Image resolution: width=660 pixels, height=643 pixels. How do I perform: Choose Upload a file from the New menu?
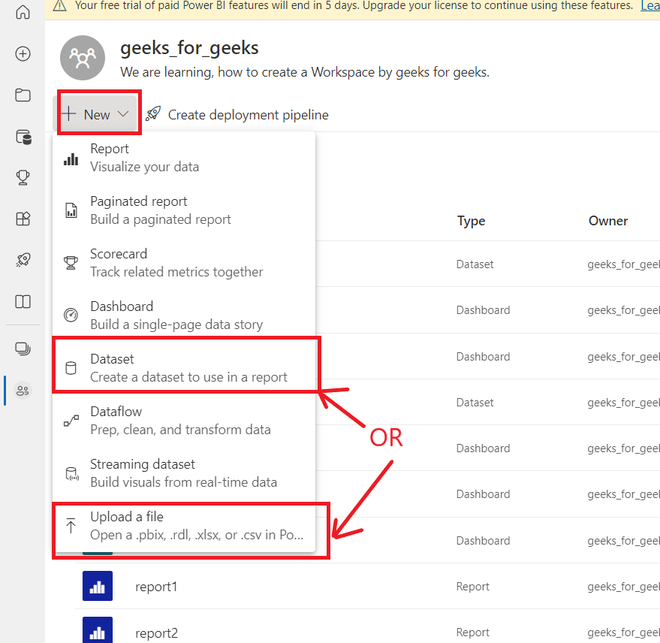pyautogui.click(x=185, y=526)
